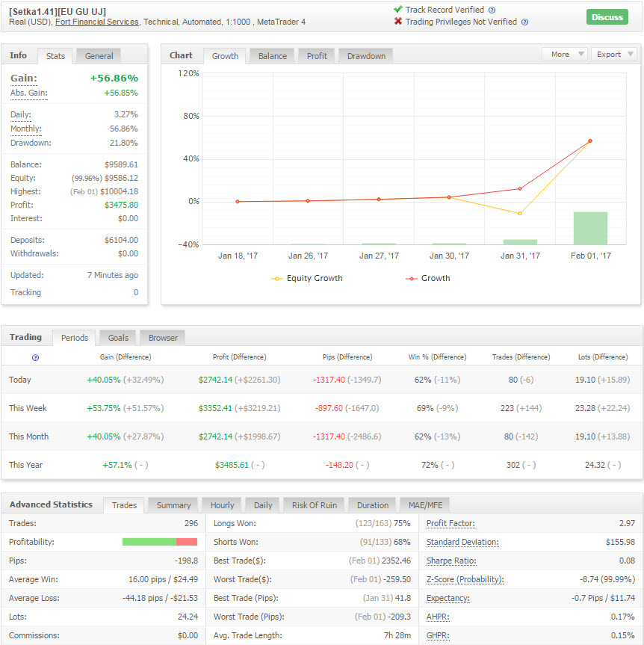The width and height of the screenshot is (644, 645).
Task: Toggle the Equity Growth legend entry
Action: (307, 279)
